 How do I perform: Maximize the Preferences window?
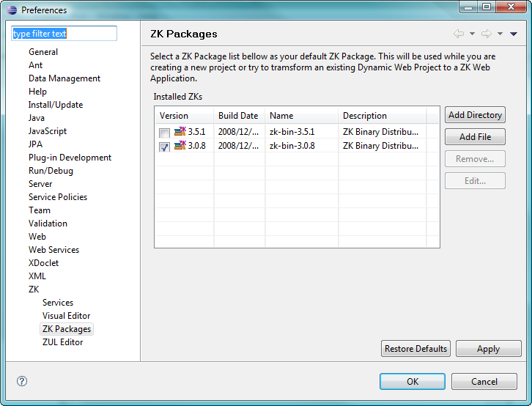point(487,7)
